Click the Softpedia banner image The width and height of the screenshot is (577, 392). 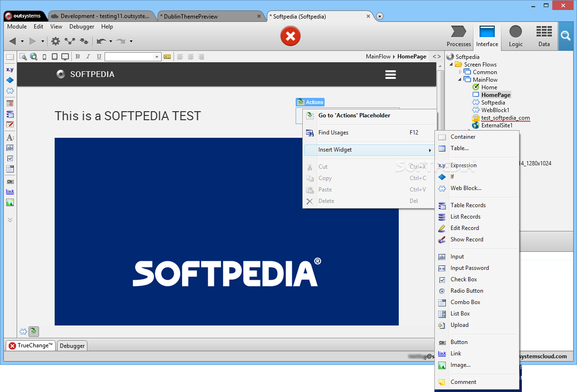click(227, 232)
